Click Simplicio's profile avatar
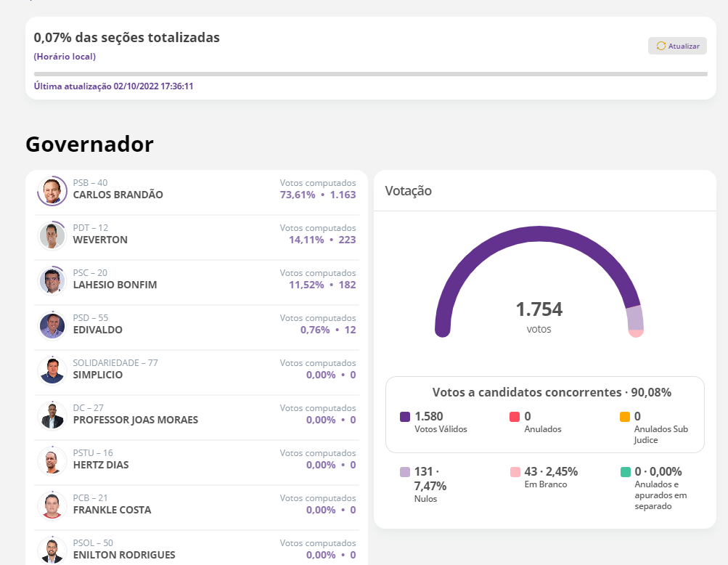 52,371
